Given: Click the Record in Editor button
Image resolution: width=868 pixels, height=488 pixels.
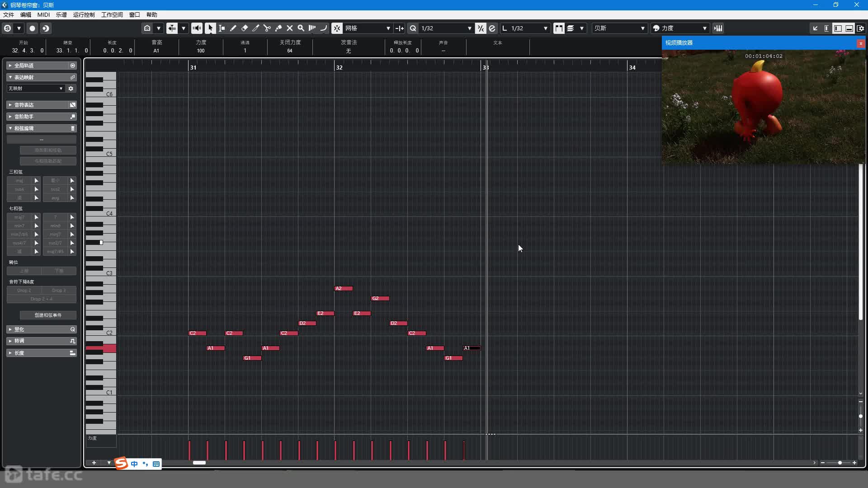Looking at the screenshot, I should (x=32, y=28).
